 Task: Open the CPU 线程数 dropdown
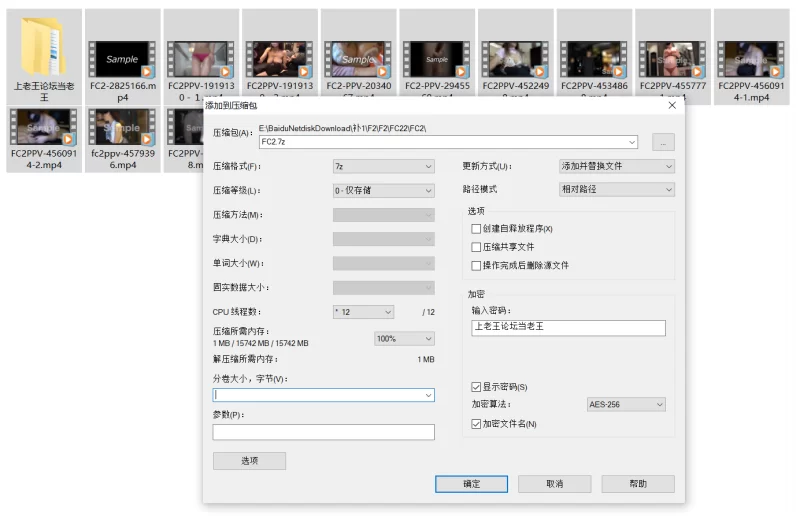363,312
